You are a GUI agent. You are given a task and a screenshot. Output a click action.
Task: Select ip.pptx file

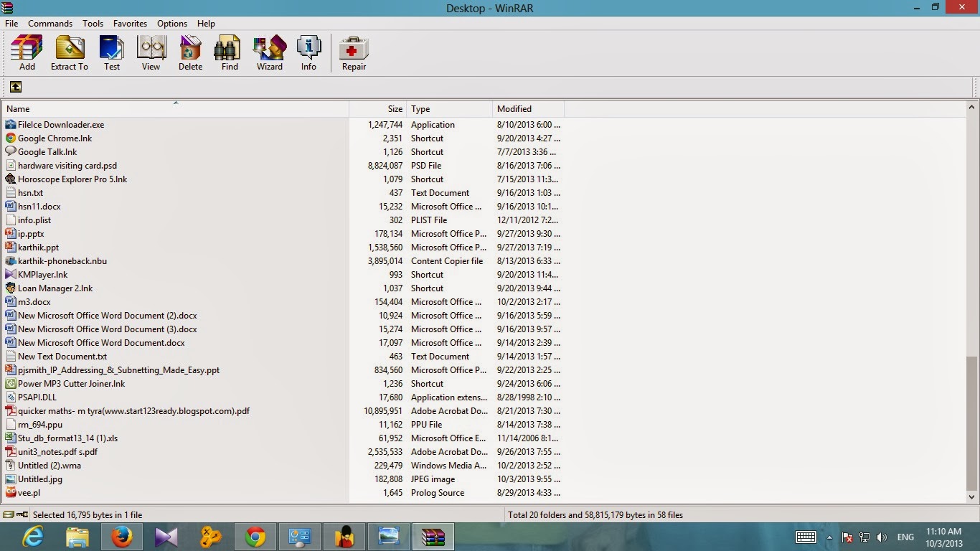pyautogui.click(x=31, y=234)
